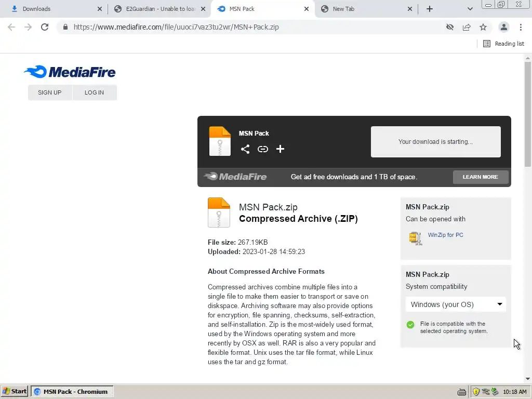The width and height of the screenshot is (532, 399).
Task: Open the Windows Start button
Action: tap(14, 392)
